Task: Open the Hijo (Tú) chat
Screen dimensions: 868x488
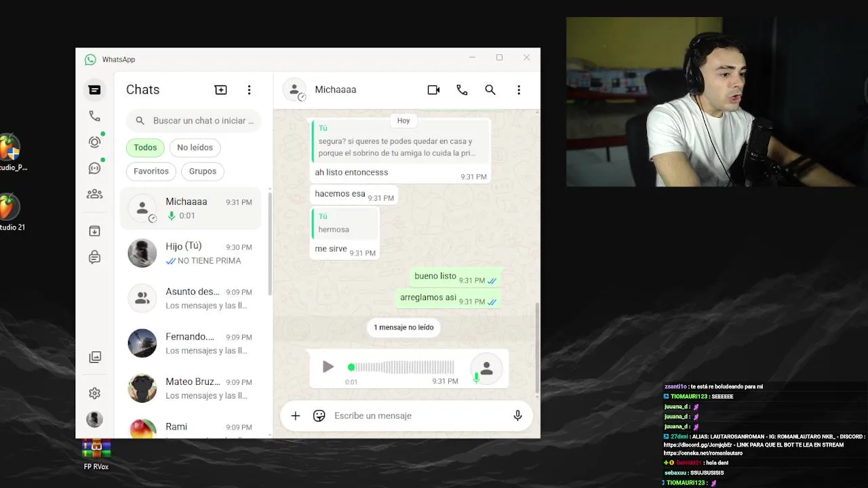Action: point(191,253)
